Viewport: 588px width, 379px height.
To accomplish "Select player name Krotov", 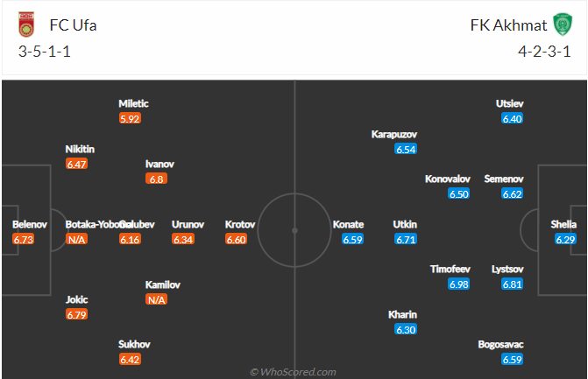I will click(240, 224).
